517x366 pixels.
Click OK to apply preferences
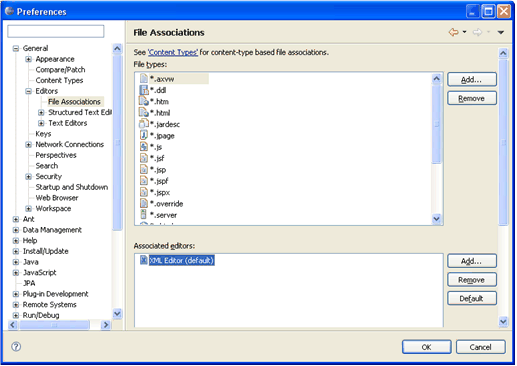coord(426,347)
